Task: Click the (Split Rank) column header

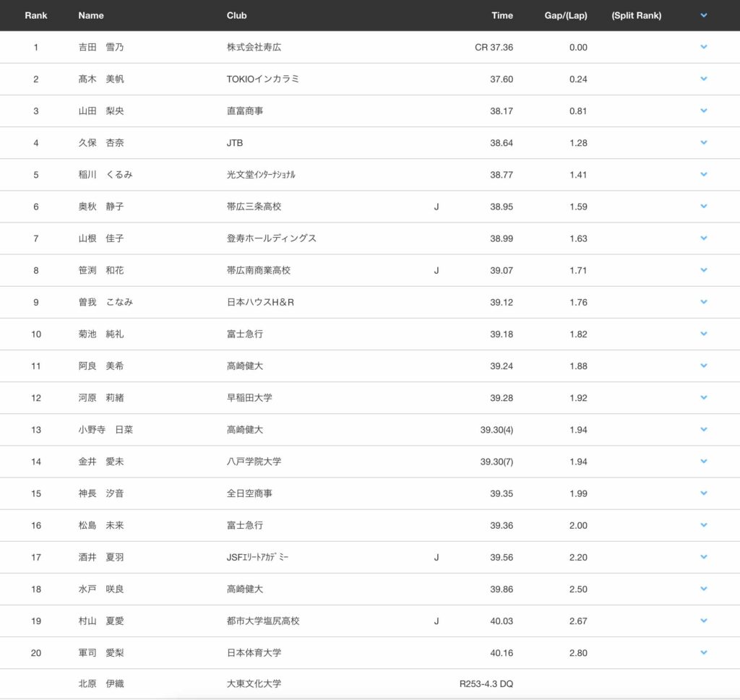Action: pos(636,15)
